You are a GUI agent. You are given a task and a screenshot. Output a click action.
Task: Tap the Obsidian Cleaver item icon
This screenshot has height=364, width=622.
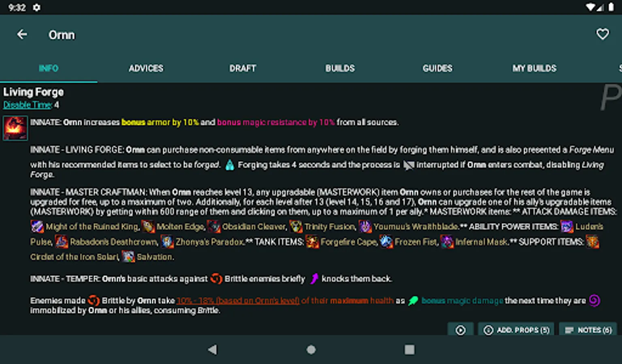coord(213,226)
